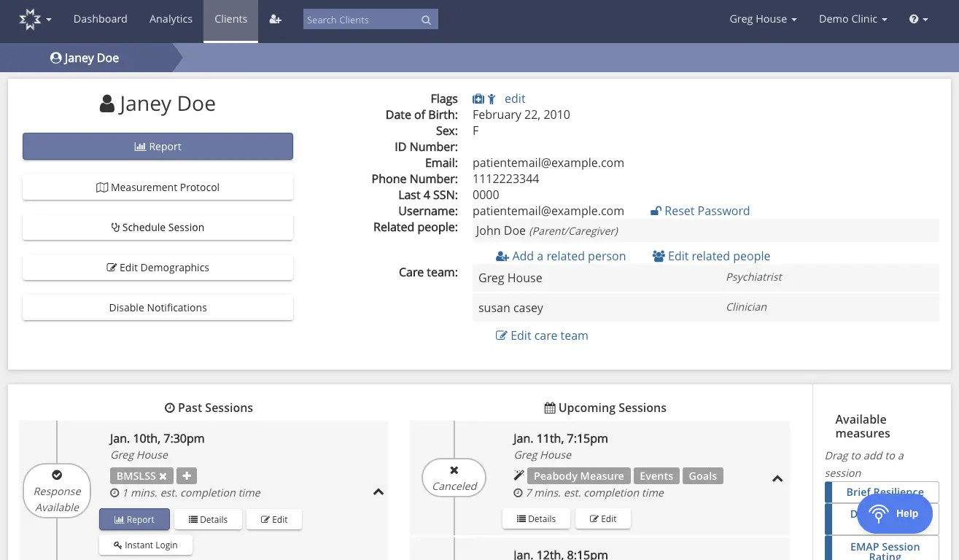Click the Response Available checkmark icon

click(x=57, y=475)
